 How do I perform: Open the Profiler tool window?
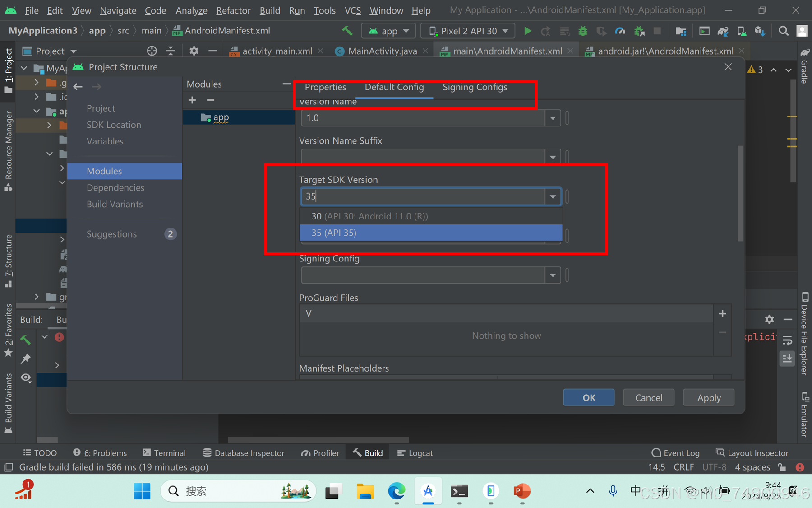pos(326,452)
